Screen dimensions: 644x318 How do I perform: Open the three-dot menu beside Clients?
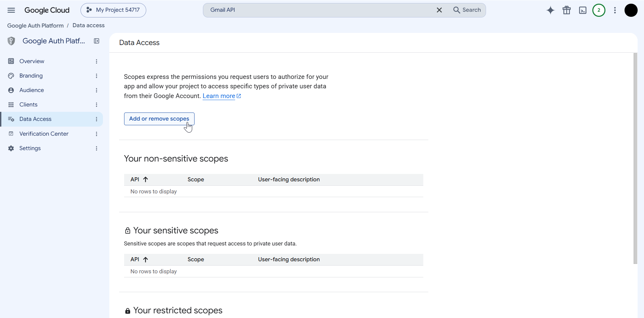coord(97,104)
